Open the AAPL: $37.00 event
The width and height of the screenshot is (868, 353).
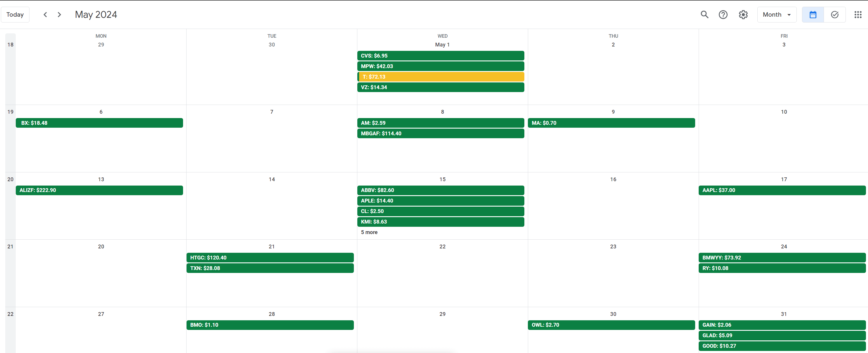click(782, 190)
